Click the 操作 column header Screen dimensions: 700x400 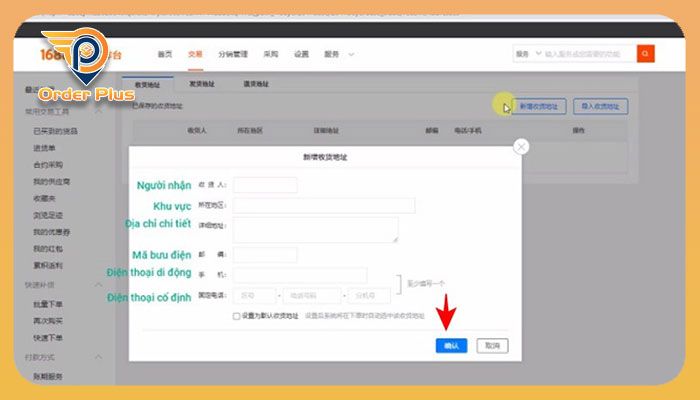tap(579, 130)
